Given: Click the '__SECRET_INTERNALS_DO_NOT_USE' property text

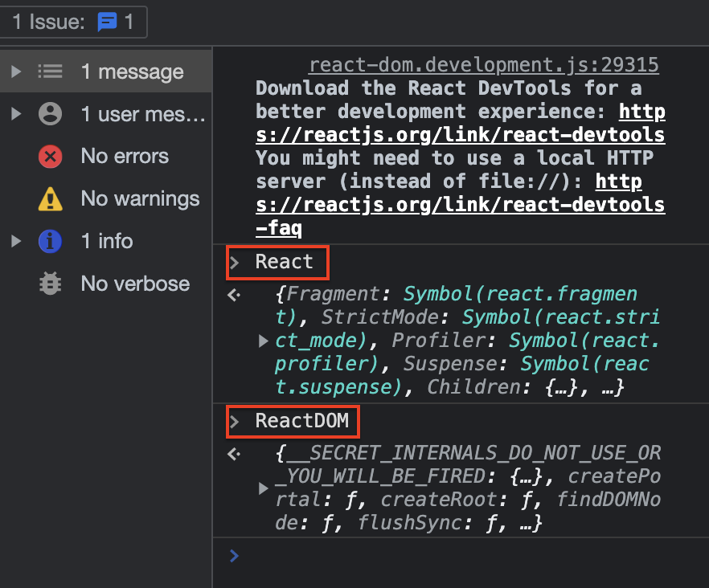Looking at the screenshot, I should pyautogui.click(x=457, y=453).
